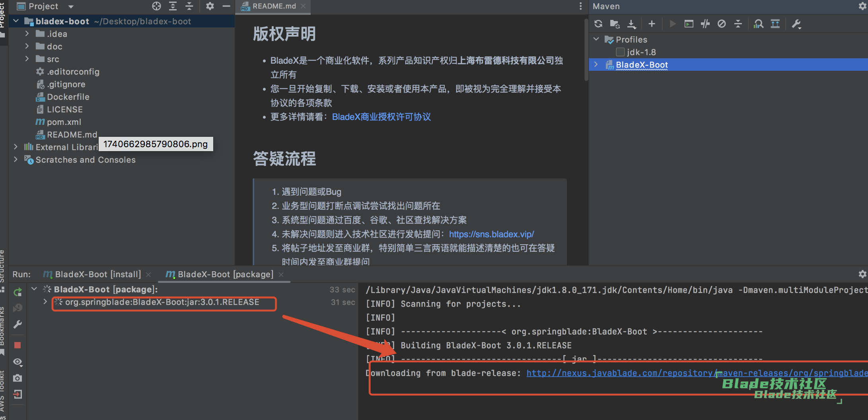Click Expand All in Project panel
The width and height of the screenshot is (868, 420).
pyautogui.click(x=173, y=6)
